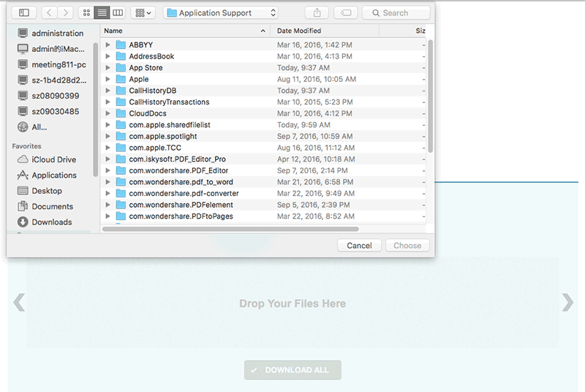
Task: Switch to icon view
Action: (86, 12)
